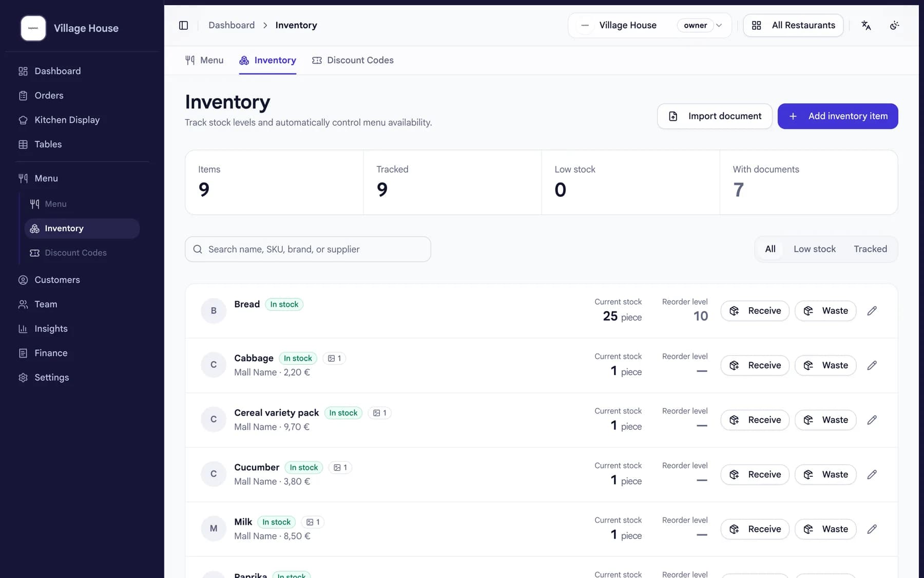The image size is (924, 578).
Task: Open Milk's attached document badge
Action: point(313,522)
